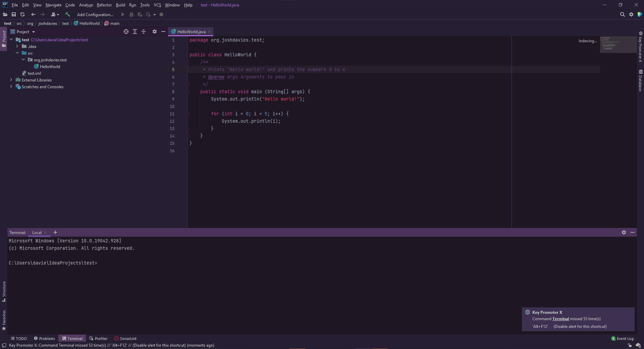Open IDE Settings via the gear icon

[x=631, y=14]
